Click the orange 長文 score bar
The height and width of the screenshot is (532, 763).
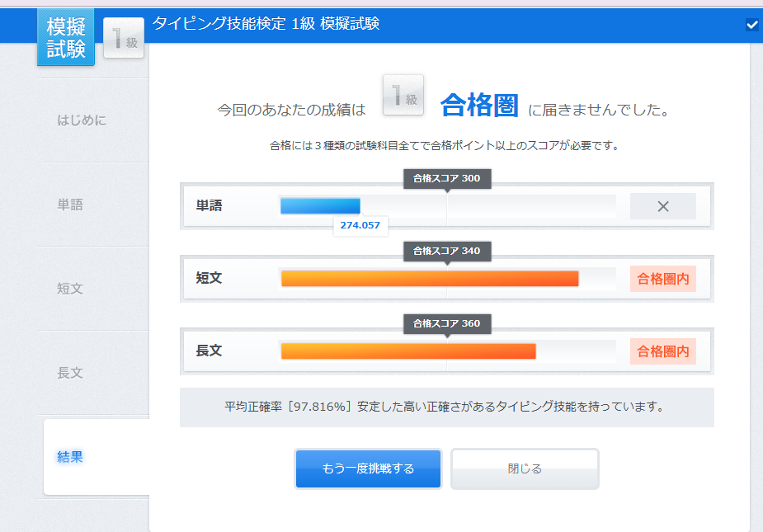click(408, 351)
